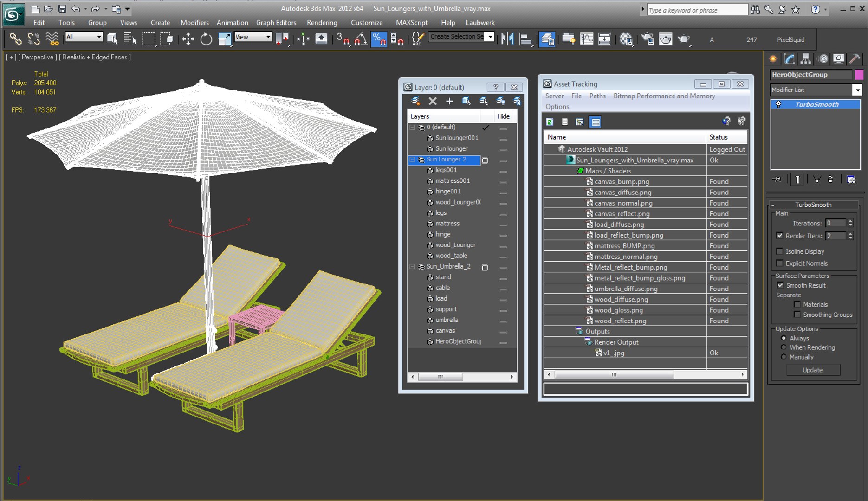Open the Hierarchy command panel tab

pyautogui.click(x=806, y=59)
